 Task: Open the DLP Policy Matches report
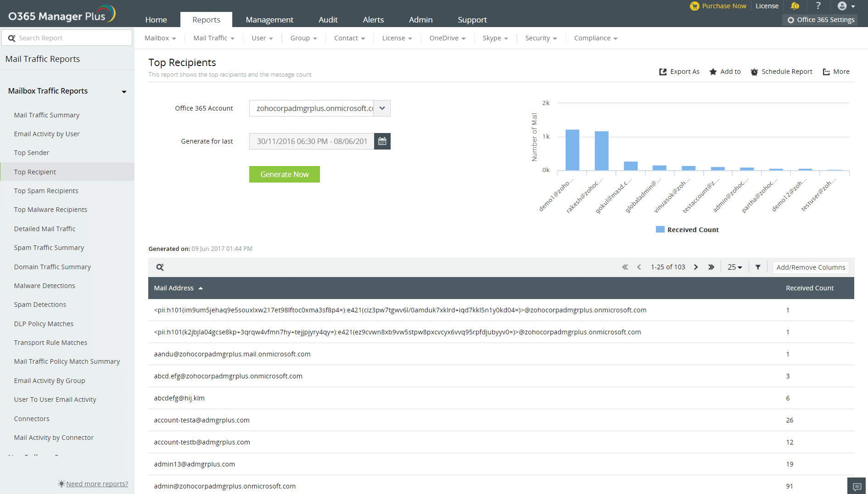click(x=44, y=324)
